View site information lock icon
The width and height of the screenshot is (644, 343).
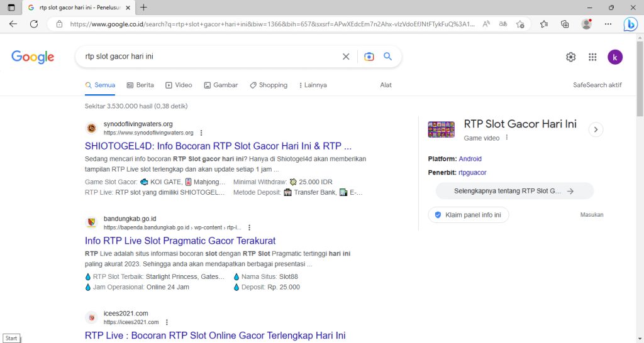[60, 24]
